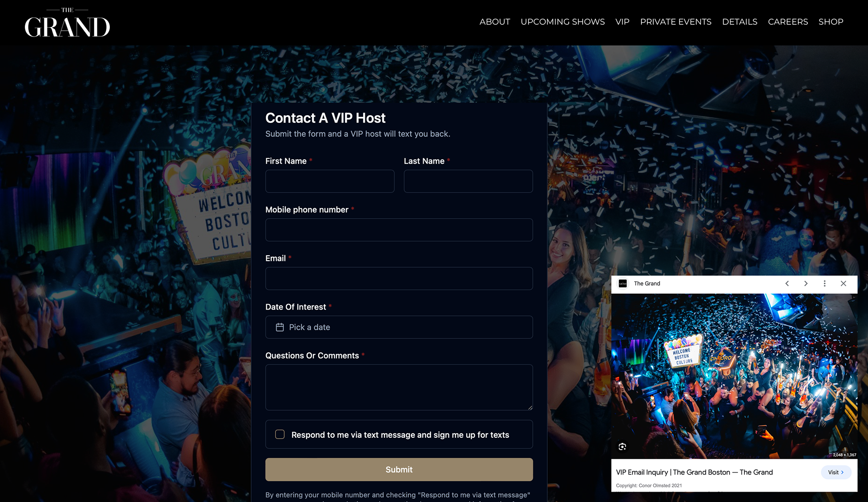Click the First Name input field
This screenshot has width=868, height=502.
330,181
